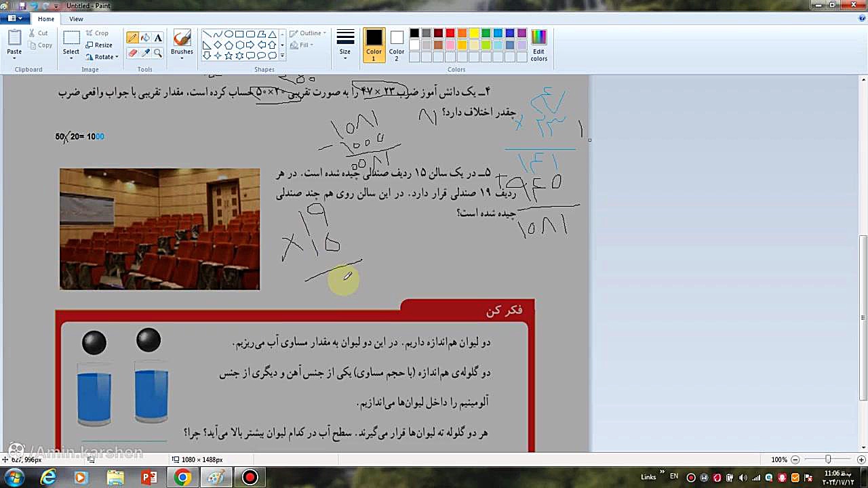Image resolution: width=868 pixels, height=488 pixels.
Task: Select the Pencil tool
Action: click(132, 38)
